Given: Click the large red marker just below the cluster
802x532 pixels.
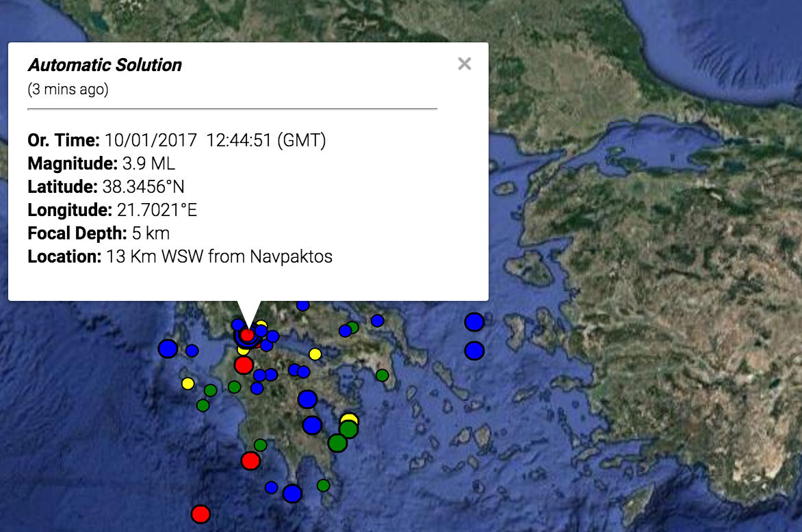Looking at the screenshot, I should (x=244, y=365).
